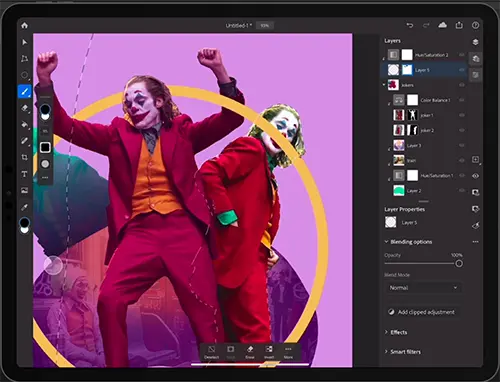Select Layer 5 thumbnail in Layer Properties
Viewport: 500px width, 382px height.
click(x=391, y=222)
